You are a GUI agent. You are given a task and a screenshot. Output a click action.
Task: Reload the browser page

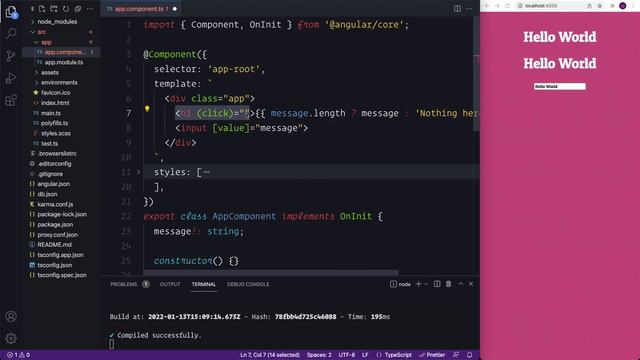507,6
